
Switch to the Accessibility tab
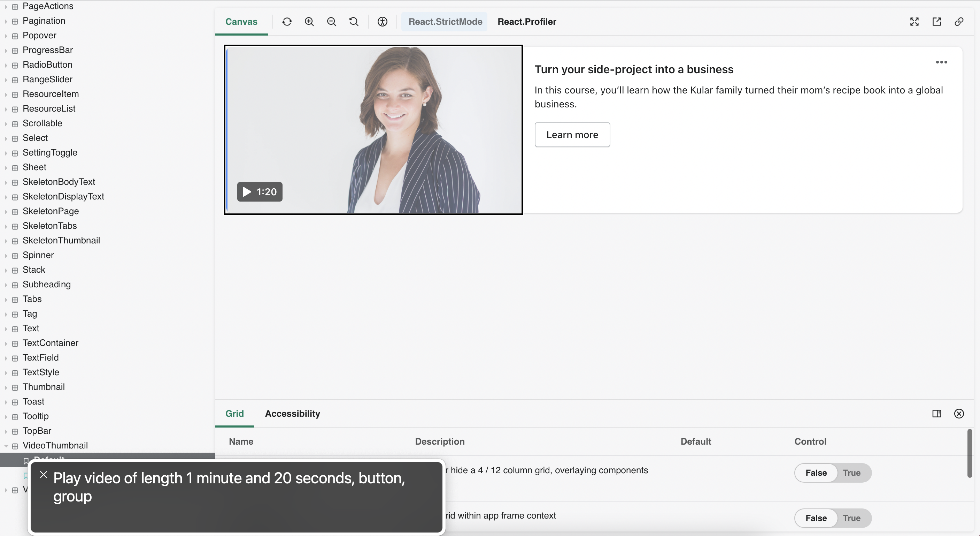tap(292, 413)
